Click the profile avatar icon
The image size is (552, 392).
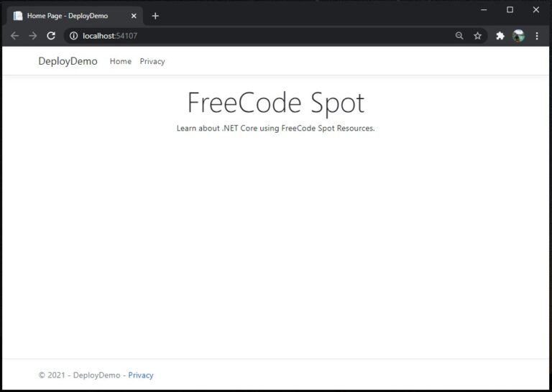pos(518,36)
